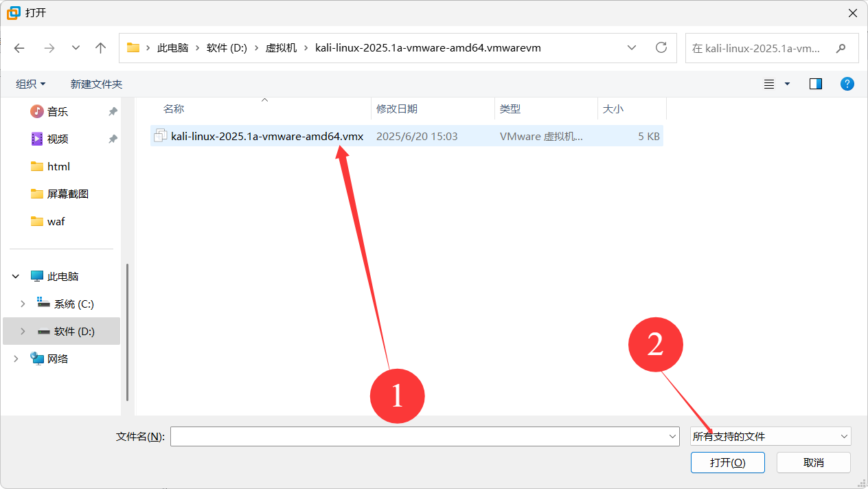Click the 打开(O) button
The image size is (868, 489).
click(728, 462)
